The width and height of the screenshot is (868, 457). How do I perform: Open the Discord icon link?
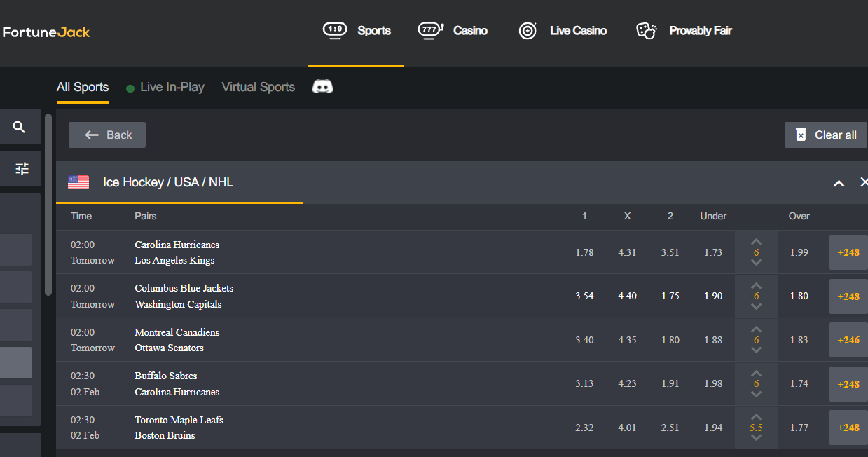pyautogui.click(x=322, y=86)
